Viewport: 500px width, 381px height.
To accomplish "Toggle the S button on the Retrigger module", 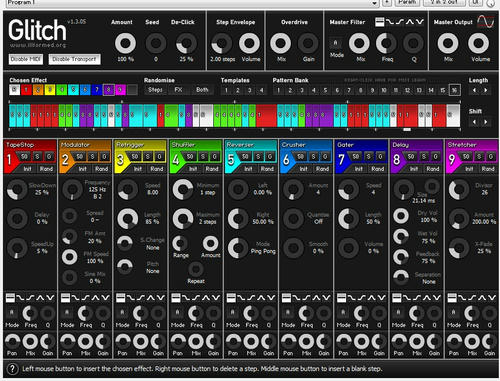I will (147, 156).
